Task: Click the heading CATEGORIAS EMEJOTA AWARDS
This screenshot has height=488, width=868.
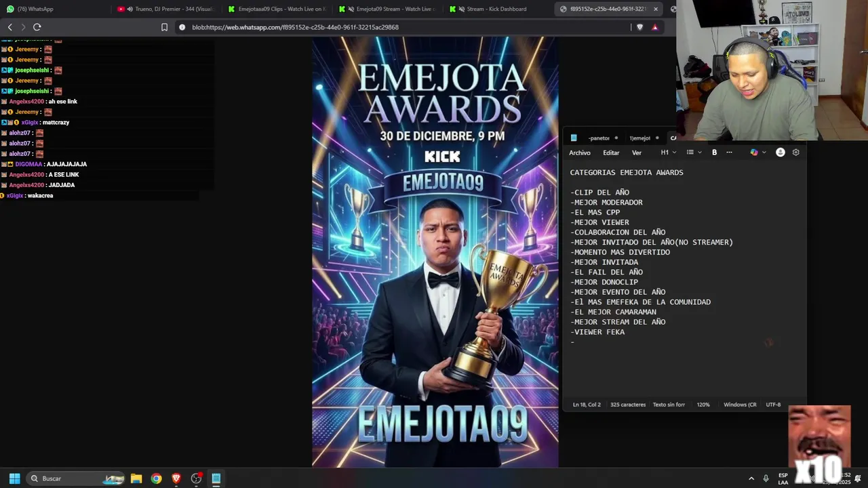Action: point(627,172)
